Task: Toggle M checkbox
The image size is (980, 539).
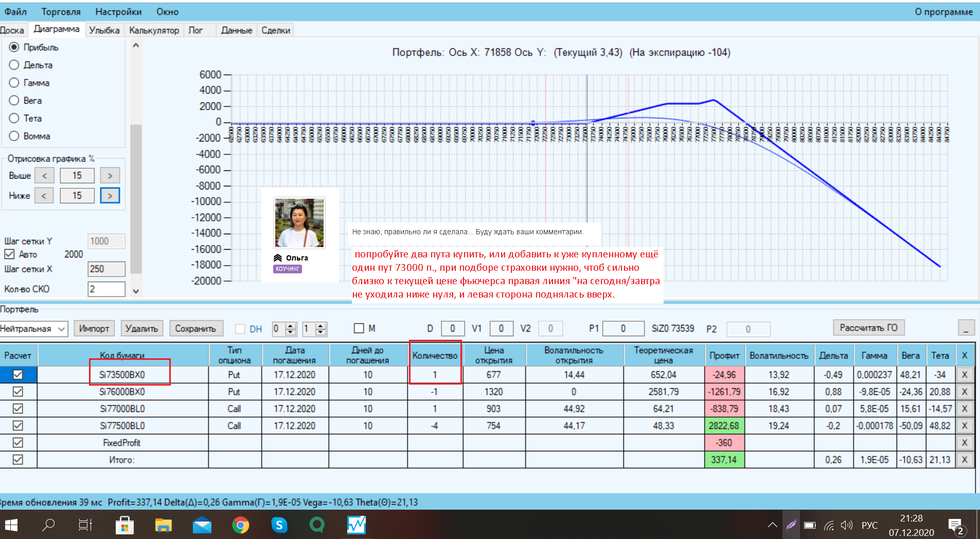Action: pyautogui.click(x=359, y=328)
